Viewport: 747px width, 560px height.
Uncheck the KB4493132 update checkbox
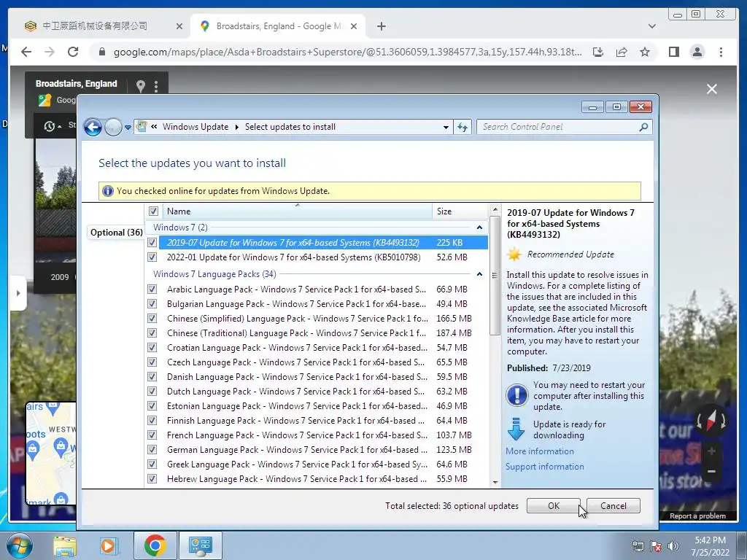152,242
